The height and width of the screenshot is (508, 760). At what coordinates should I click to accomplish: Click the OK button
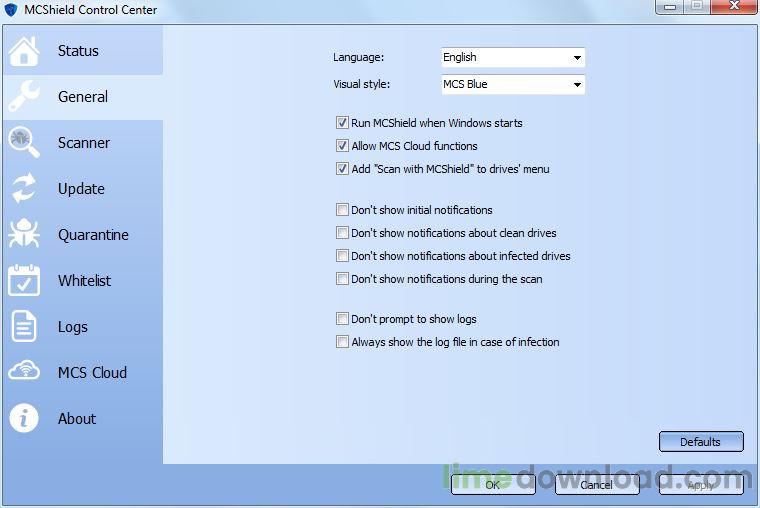coord(493,485)
